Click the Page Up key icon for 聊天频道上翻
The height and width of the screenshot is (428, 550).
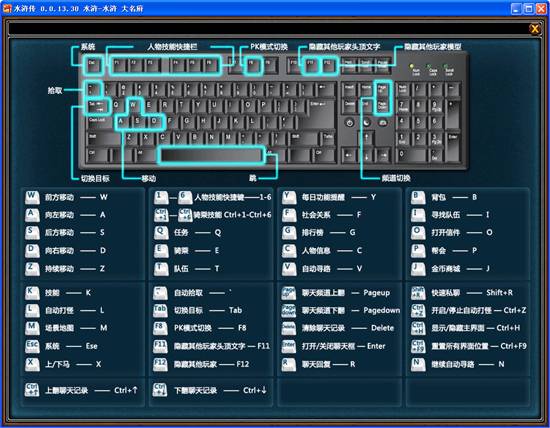click(289, 293)
